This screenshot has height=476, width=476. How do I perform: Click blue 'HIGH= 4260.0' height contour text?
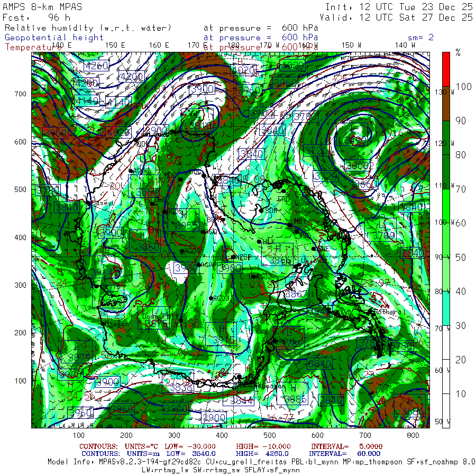(x=262, y=454)
